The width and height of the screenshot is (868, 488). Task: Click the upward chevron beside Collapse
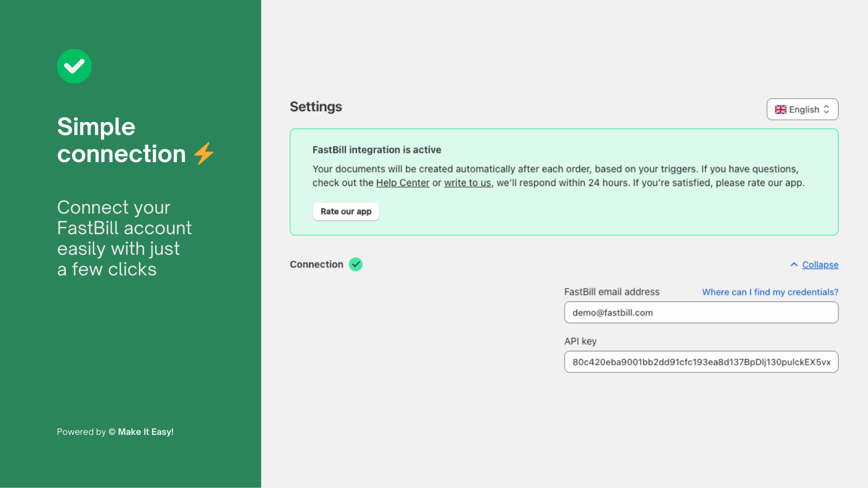click(793, 265)
